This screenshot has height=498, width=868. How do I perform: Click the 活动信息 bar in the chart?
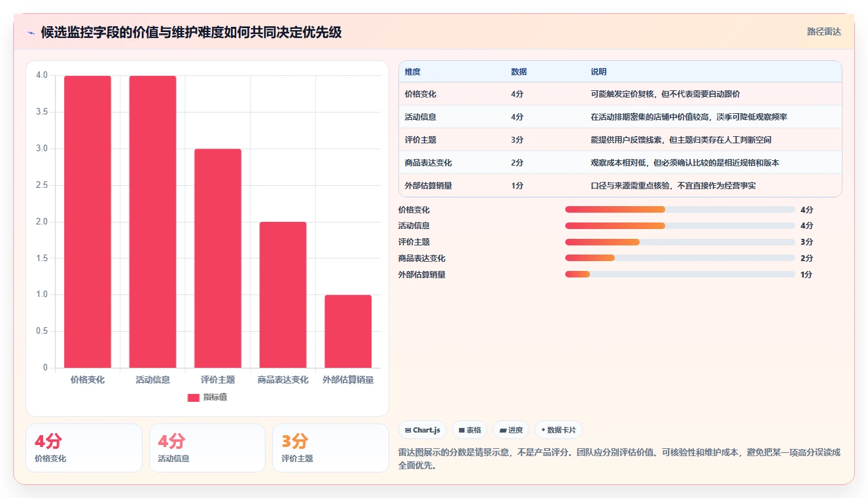(x=152, y=222)
